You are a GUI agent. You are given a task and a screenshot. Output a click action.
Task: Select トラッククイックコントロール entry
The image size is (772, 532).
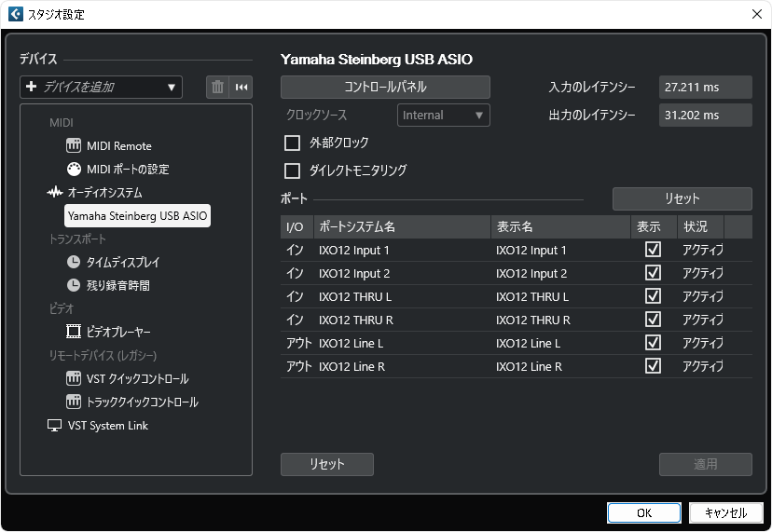point(143,402)
